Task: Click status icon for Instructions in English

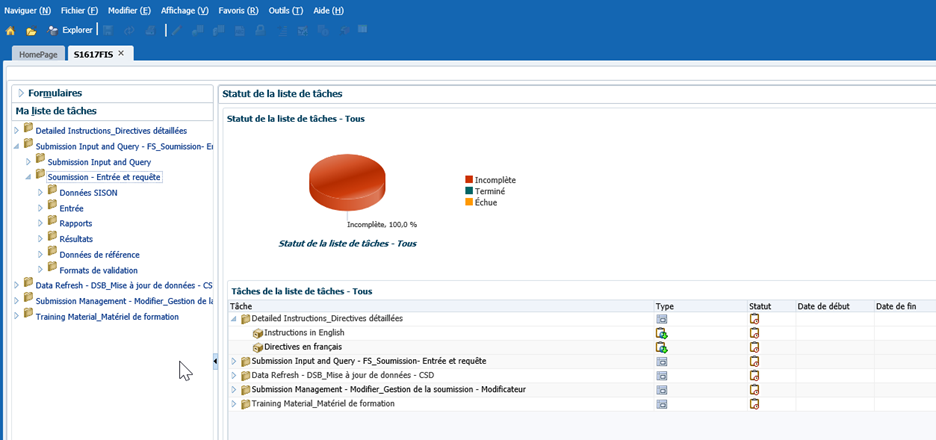Action: (x=755, y=333)
